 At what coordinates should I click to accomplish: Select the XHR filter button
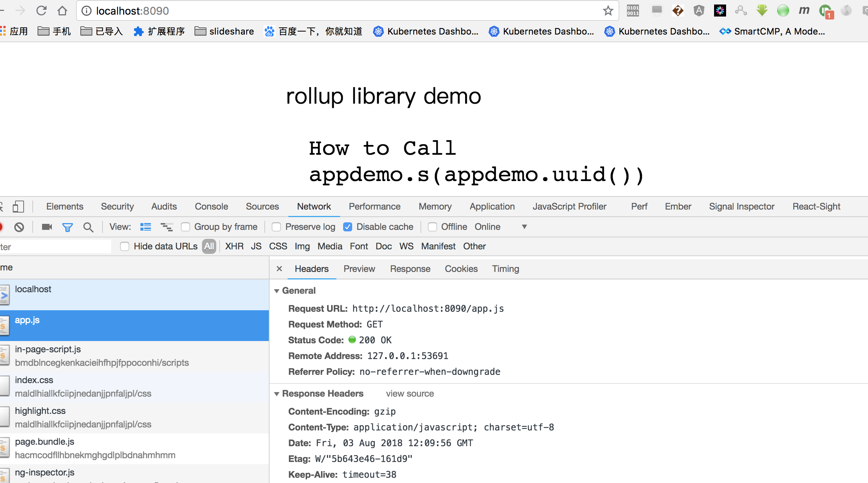[x=233, y=246]
